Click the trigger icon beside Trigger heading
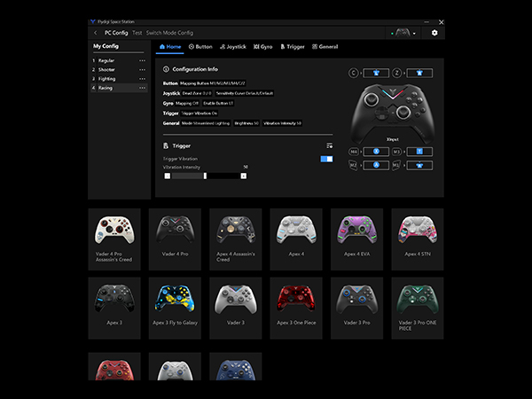The height and width of the screenshot is (399, 532). tap(166, 146)
